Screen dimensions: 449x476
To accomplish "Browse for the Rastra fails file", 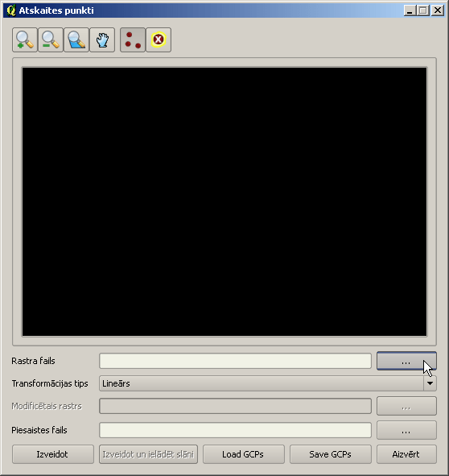I will (x=406, y=361).
